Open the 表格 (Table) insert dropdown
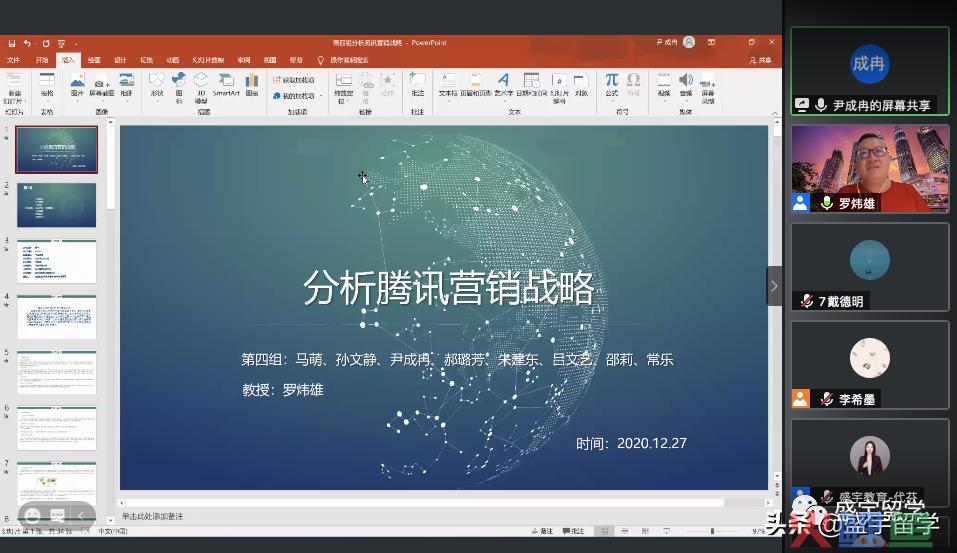The height and width of the screenshot is (553, 957). coord(47,85)
